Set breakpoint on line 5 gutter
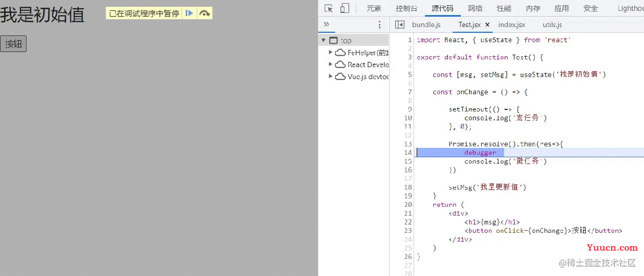The width and height of the screenshot is (644, 276). (409, 74)
